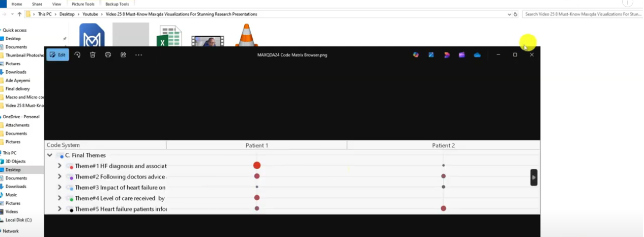644x237 pixels.
Task: Click the print icon in Photos toolbar
Action: click(x=108, y=55)
